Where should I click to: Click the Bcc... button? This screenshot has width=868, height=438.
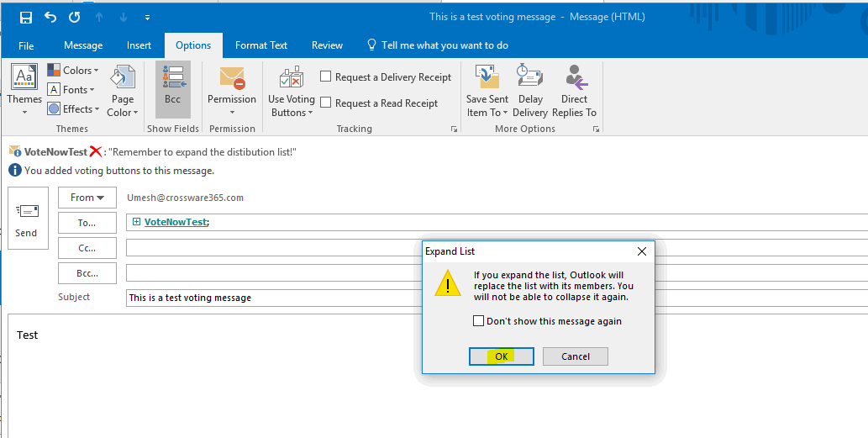pos(87,273)
